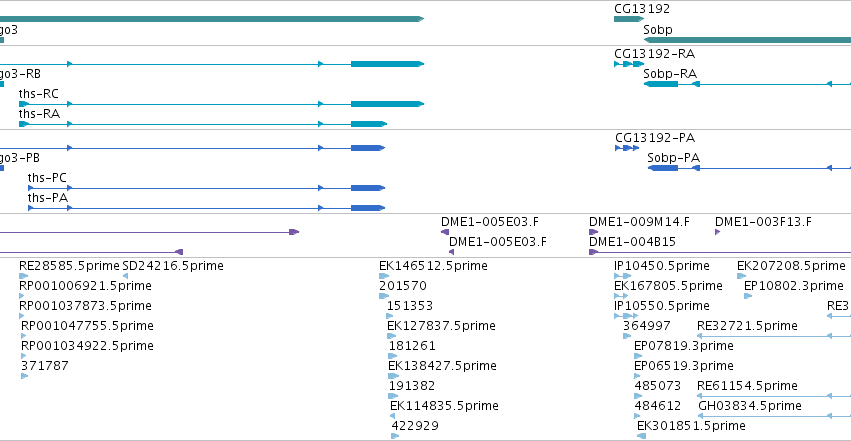Select the CG13192 gene label

pos(642,9)
